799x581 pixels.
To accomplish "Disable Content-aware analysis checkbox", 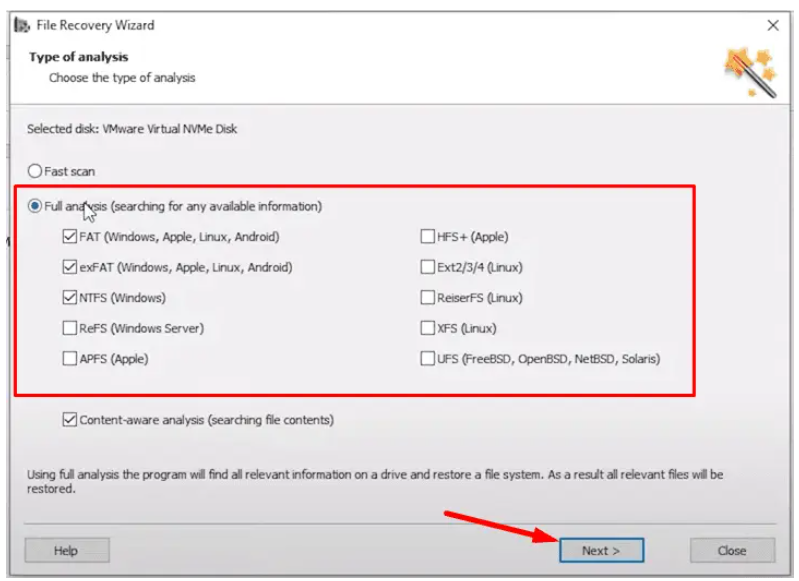I will coord(70,420).
